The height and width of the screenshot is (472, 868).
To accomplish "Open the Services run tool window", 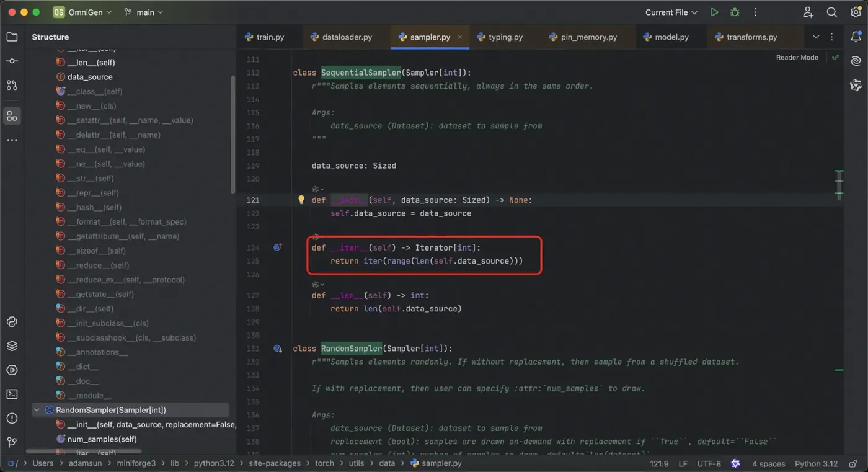I will [12, 370].
